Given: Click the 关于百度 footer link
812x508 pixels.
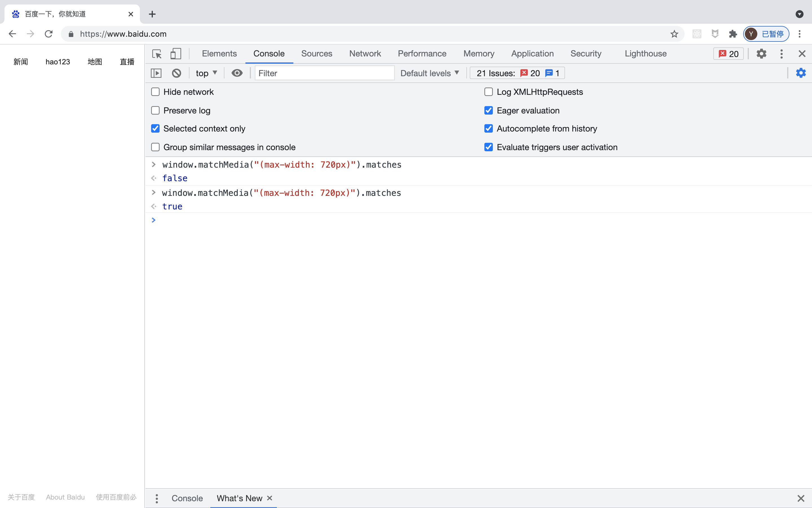Looking at the screenshot, I should tap(21, 497).
